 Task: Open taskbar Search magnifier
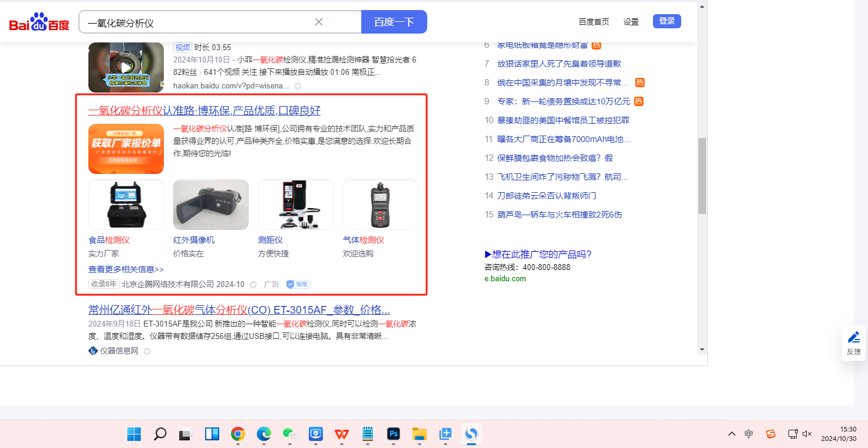pos(160,434)
